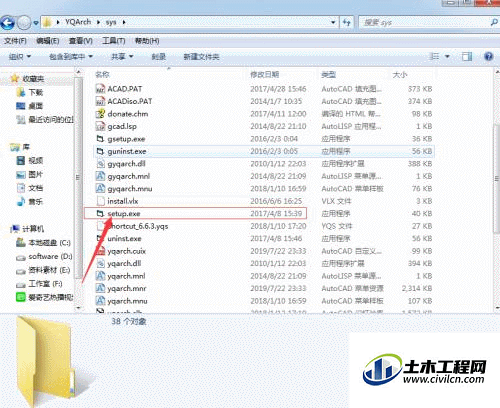Select the ACADiso.PAT file icon
Image resolution: width=500 pixels, height=408 pixels.
click(x=100, y=101)
